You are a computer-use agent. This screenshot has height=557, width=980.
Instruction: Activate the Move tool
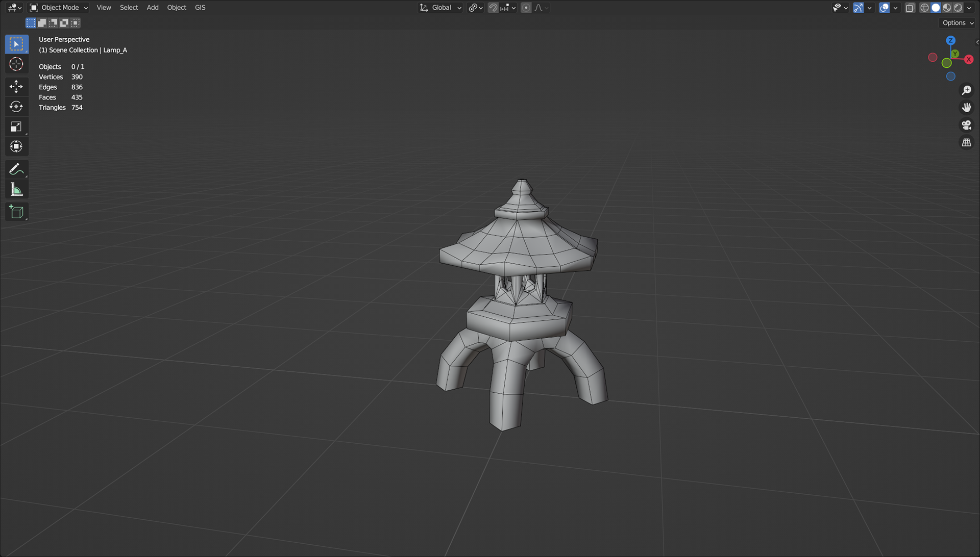16,86
